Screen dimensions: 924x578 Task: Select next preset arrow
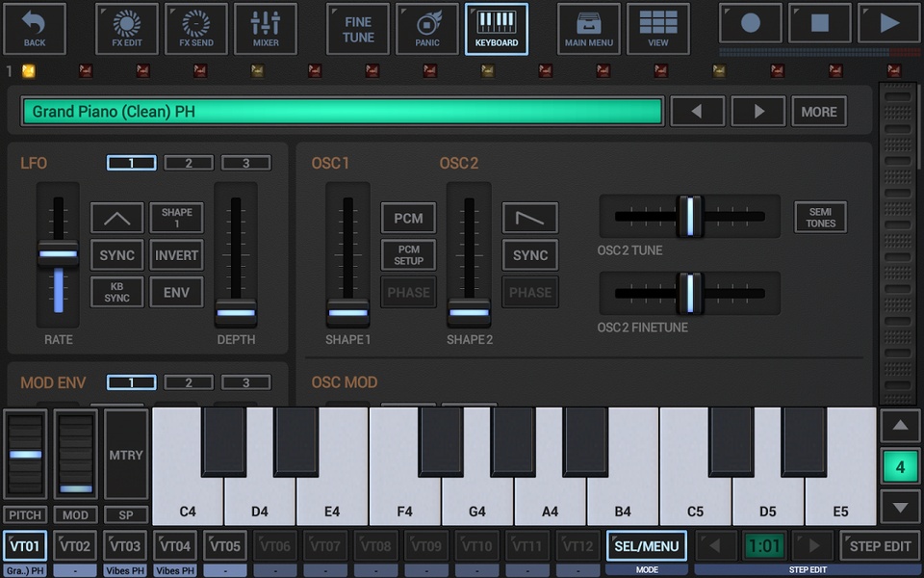tap(758, 112)
